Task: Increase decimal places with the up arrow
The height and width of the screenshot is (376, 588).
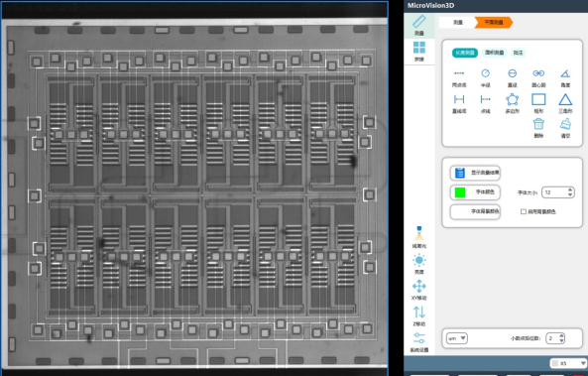Action: (561, 336)
